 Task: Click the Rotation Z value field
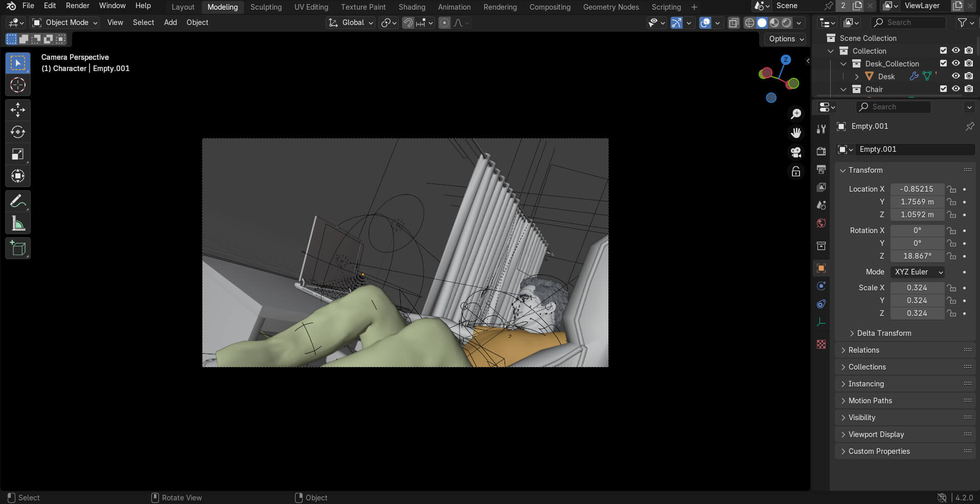pyautogui.click(x=917, y=256)
